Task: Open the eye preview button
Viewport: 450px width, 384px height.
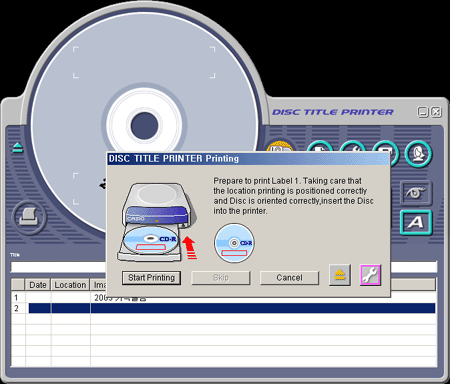Action: pyautogui.click(x=416, y=193)
